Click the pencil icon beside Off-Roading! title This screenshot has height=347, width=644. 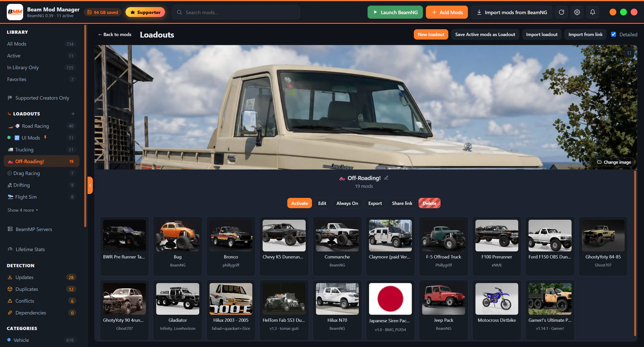coord(386,178)
